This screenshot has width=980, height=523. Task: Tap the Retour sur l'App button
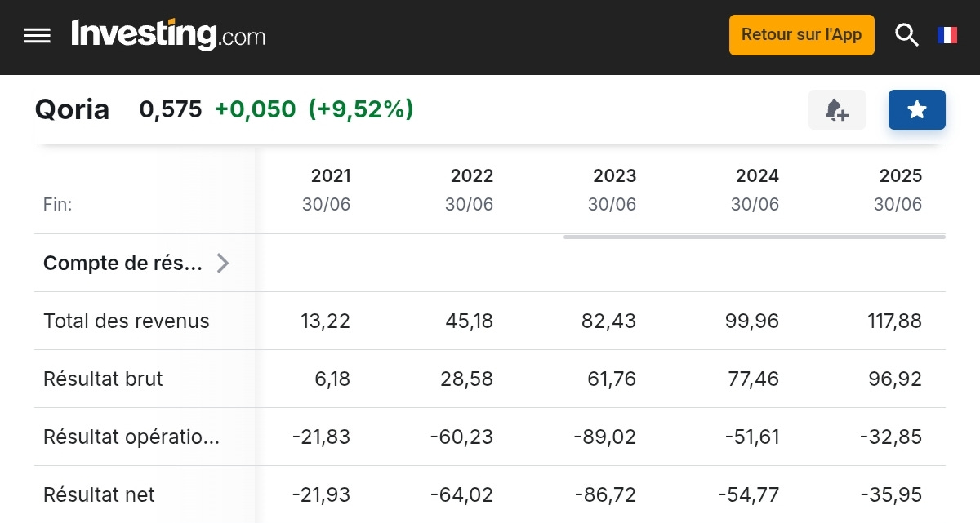pyautogui.click(x=802, y=35)
